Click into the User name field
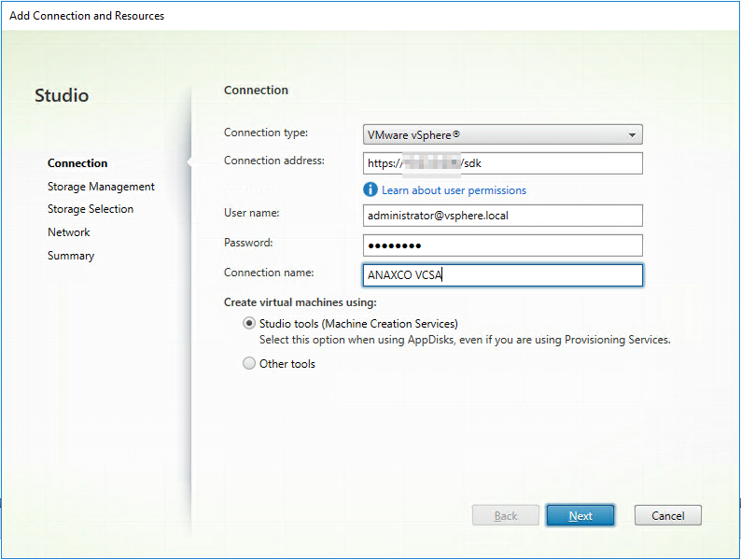741x560 pixels. click(502, 216)
